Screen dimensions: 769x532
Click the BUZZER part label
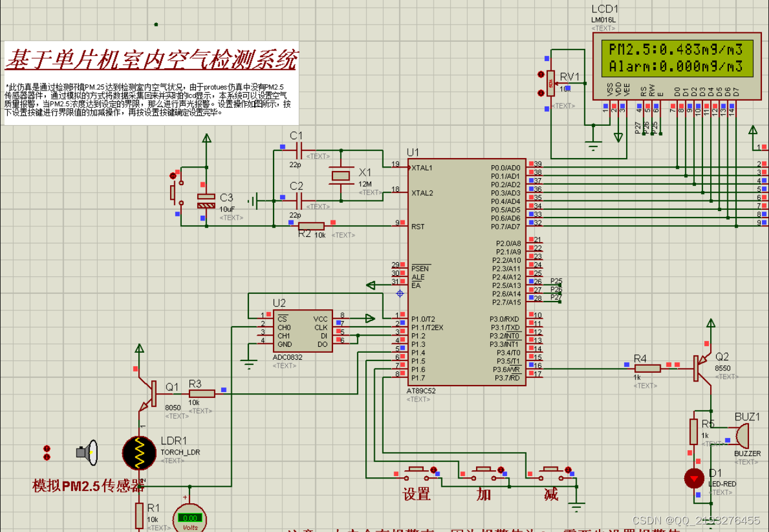click(x=747, y=453)
